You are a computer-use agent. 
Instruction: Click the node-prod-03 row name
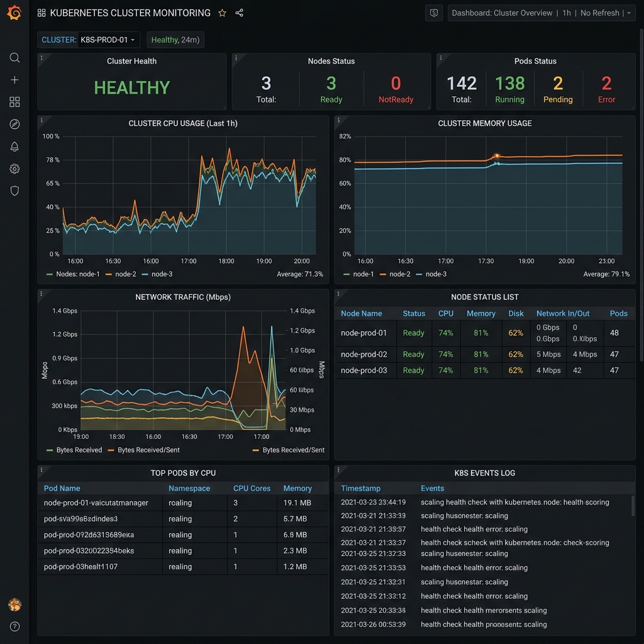364,370
